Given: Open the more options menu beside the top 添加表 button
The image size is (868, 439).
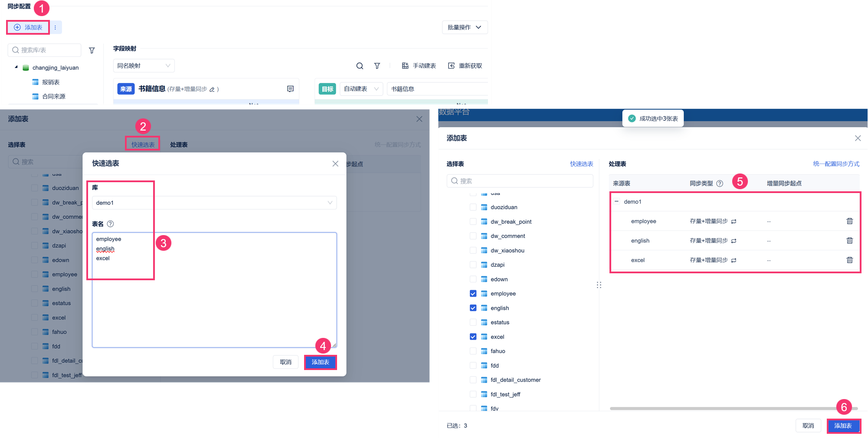Looking at the screenshot, I should 56,27.
